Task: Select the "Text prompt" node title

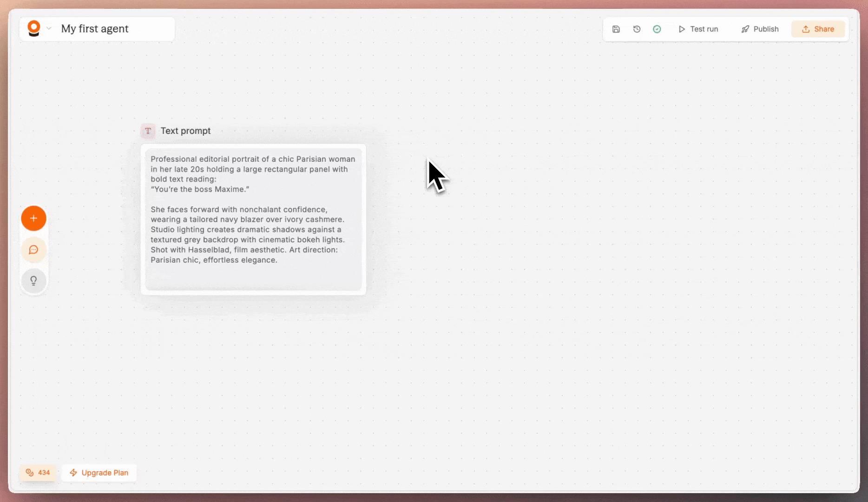Action: pos(185,131)
